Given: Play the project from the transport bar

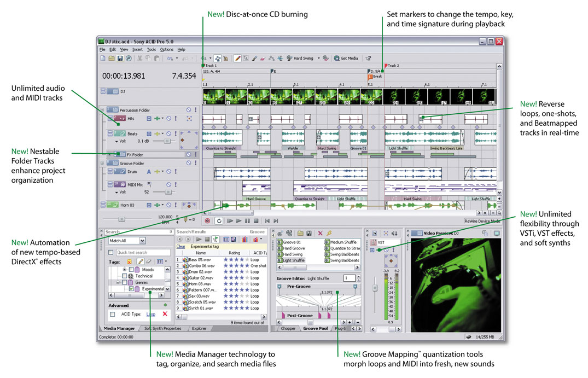Looking at the screenshot, I should coord(238,221).
